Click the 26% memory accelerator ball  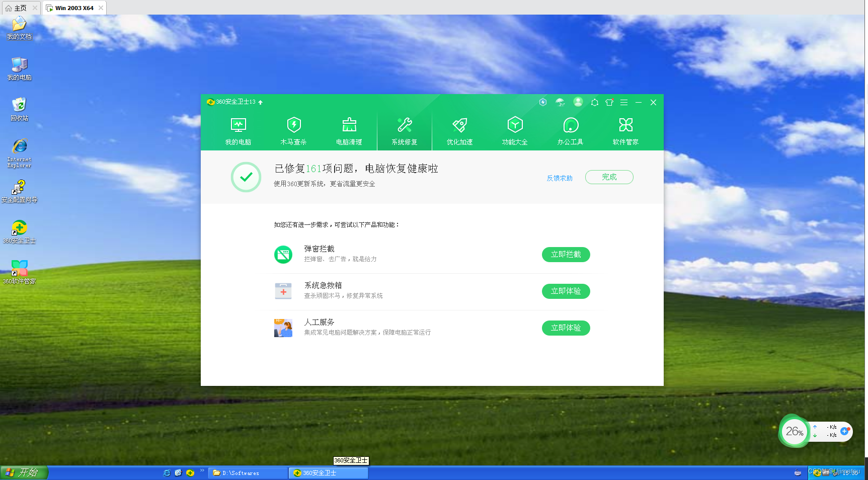pos(794,431)
